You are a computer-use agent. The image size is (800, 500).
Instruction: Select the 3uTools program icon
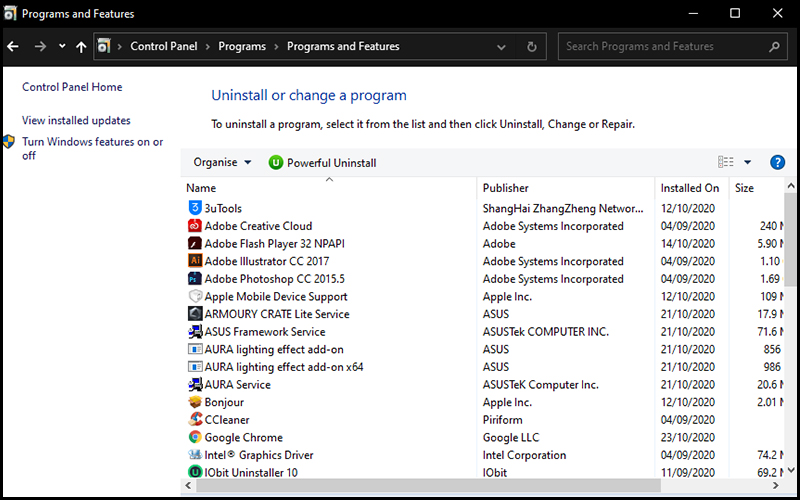[x=195, y=208]
